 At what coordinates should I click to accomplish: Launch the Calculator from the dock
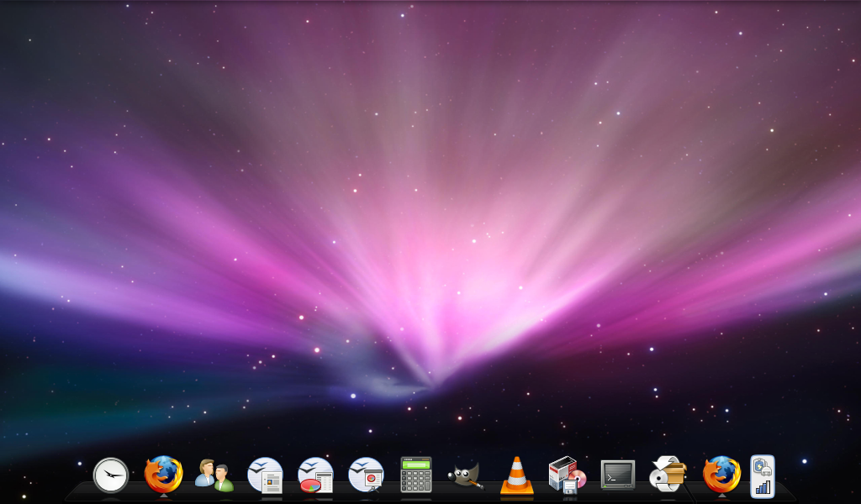click(416, 475)
